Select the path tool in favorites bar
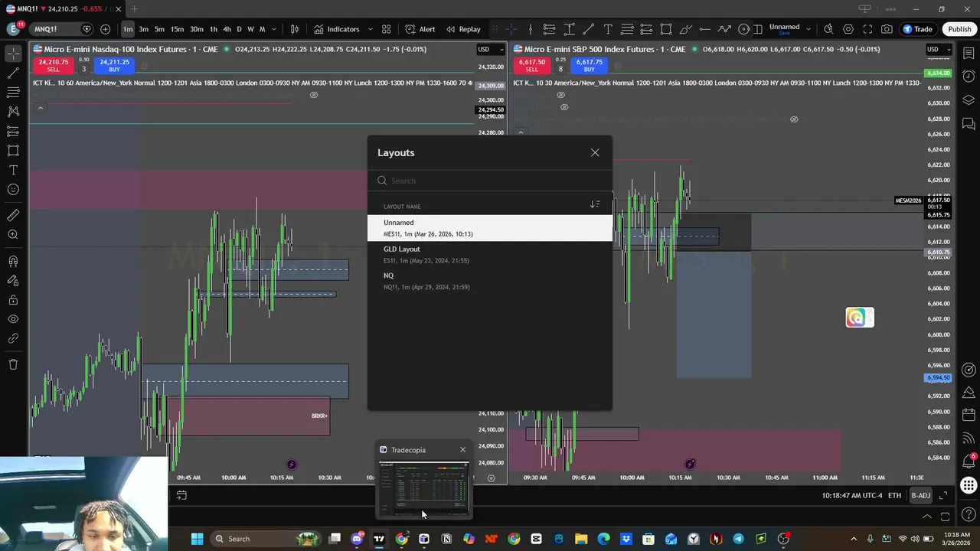Viewport: 980px width, 551px height. (724, 29)
